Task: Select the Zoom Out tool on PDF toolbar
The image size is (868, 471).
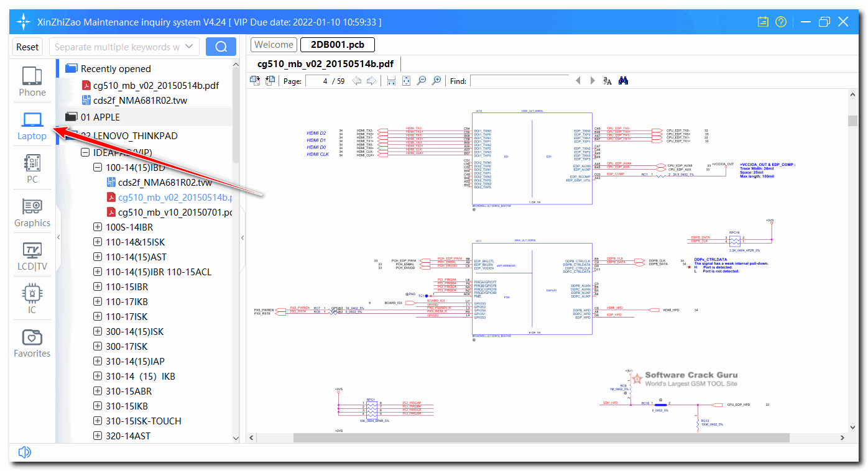Action: point(422,80)
